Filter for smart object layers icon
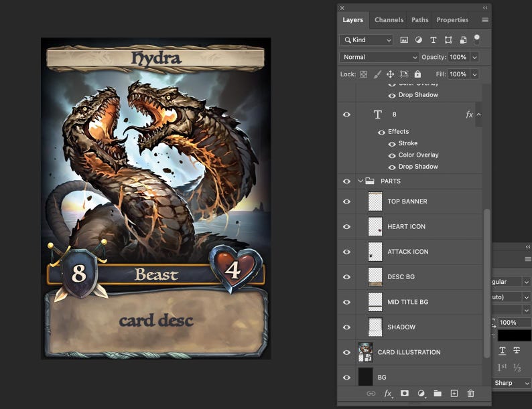Viewport: 532px width, 409px height. coord(463,40)
